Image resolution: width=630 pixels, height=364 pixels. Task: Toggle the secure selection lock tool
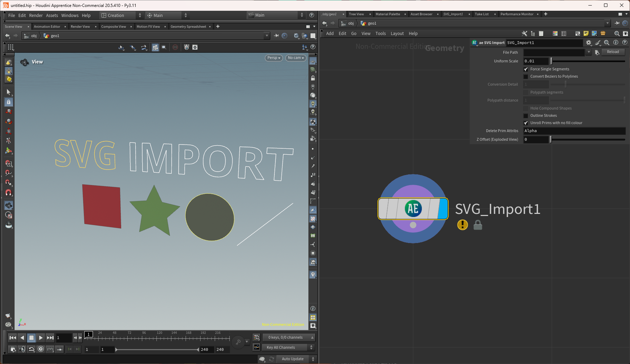pos(9,102)
